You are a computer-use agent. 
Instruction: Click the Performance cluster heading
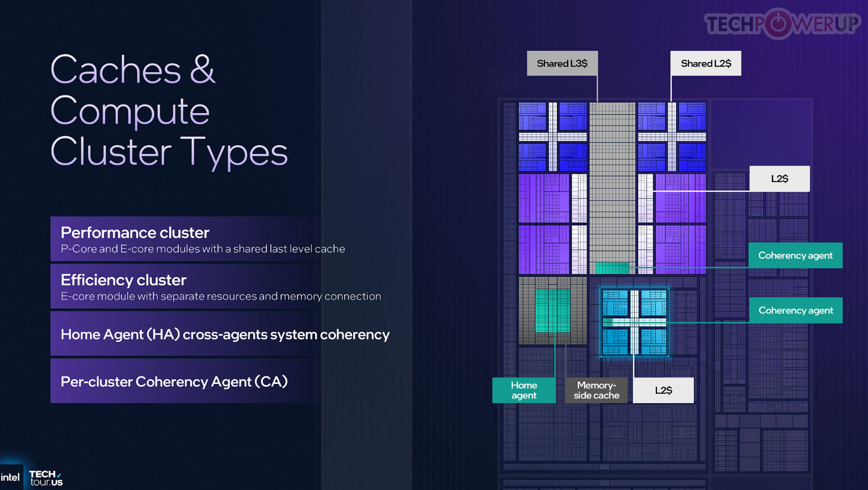(x=135, y=232)
